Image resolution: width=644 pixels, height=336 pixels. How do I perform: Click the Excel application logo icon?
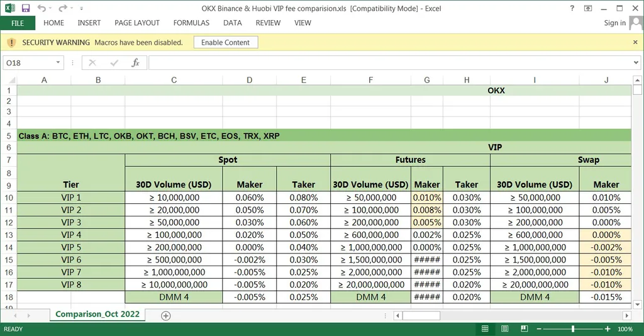point(10,8)
